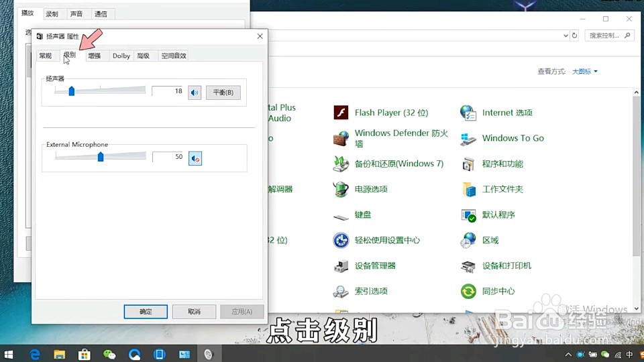The width and height of the screenshot is (644, 362).
Task: Close the 扬声器 属性 dialog
Action: pyautogui.click(x=260, y=36)
